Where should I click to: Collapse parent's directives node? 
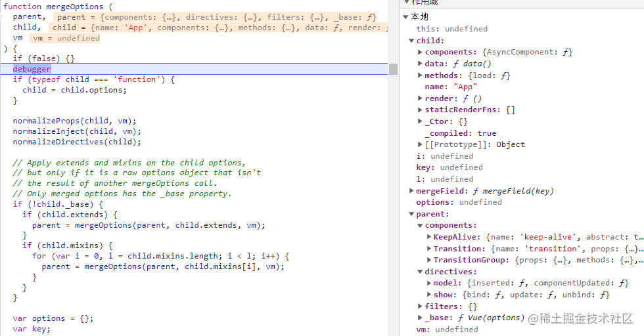pos(420,272)
